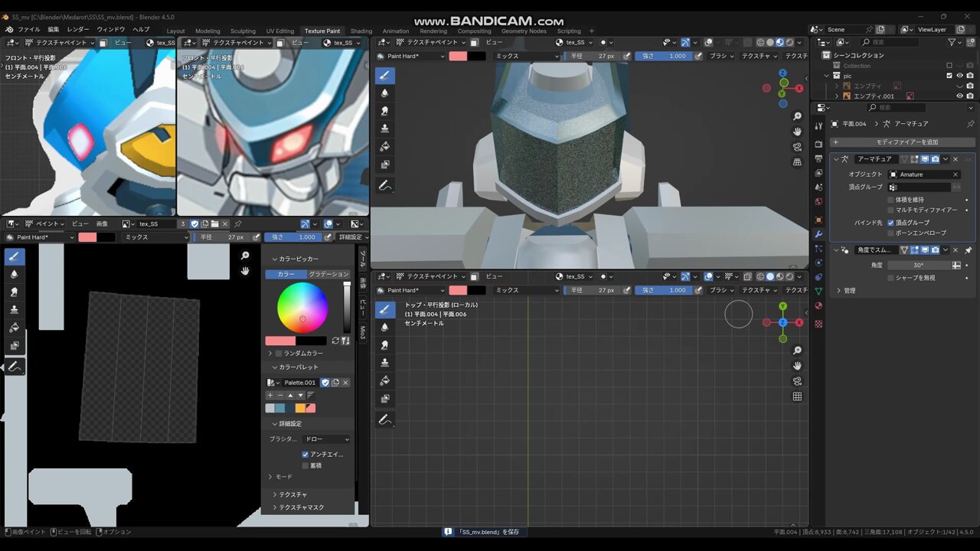Collapse the カラーピッカー panel

point(275,259)
